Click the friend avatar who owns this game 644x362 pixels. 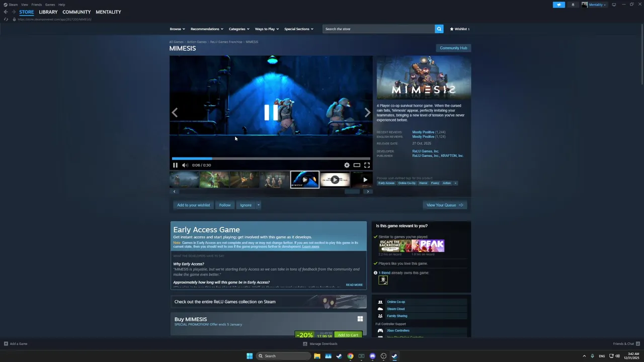pos(383,280)
